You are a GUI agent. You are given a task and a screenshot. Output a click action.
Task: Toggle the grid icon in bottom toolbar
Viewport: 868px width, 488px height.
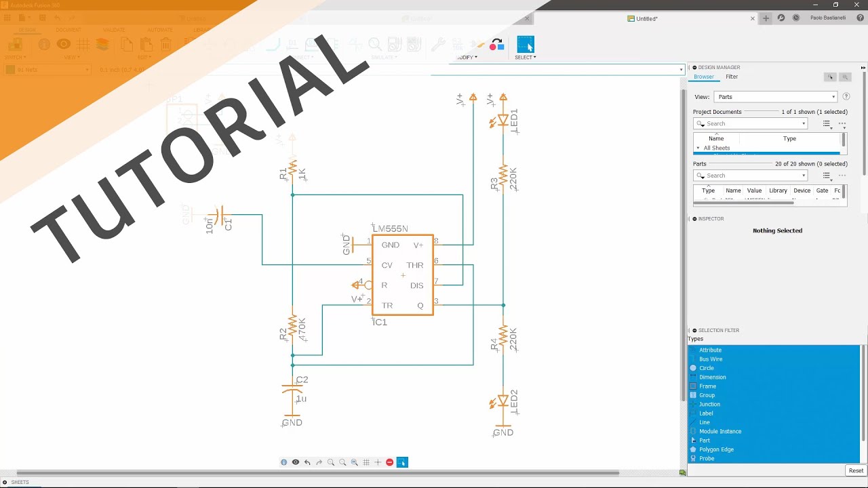coord(366,462)
